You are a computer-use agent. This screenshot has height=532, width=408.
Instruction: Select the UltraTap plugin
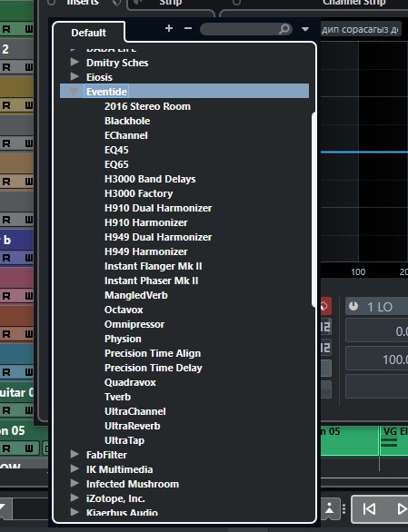click(x=124, y=440)
